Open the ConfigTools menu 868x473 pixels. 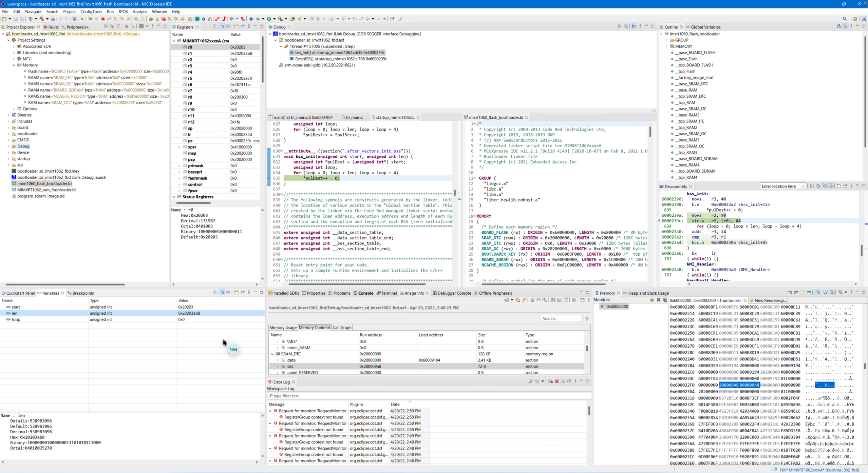click(x=91, y=12)
